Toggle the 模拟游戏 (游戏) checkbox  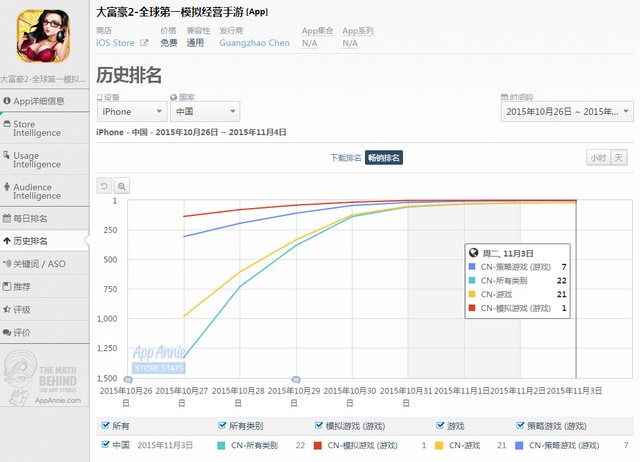tap(319, 426)
